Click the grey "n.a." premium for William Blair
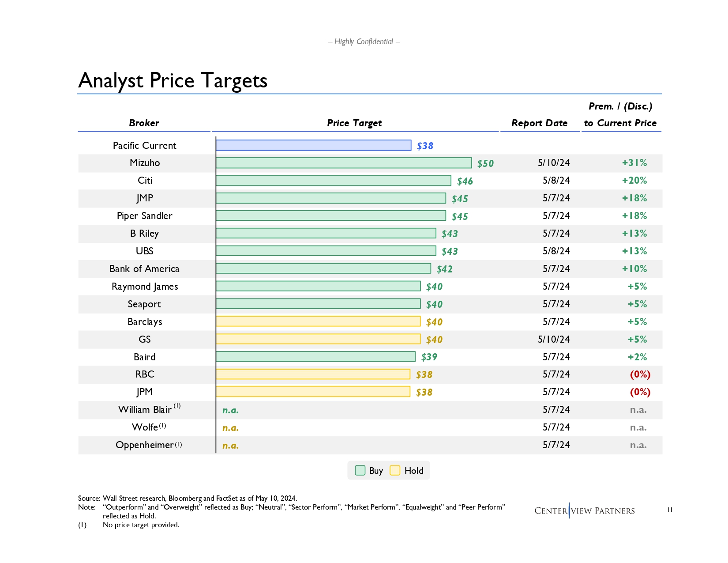 pyautogui.click(x=638, y=410)
